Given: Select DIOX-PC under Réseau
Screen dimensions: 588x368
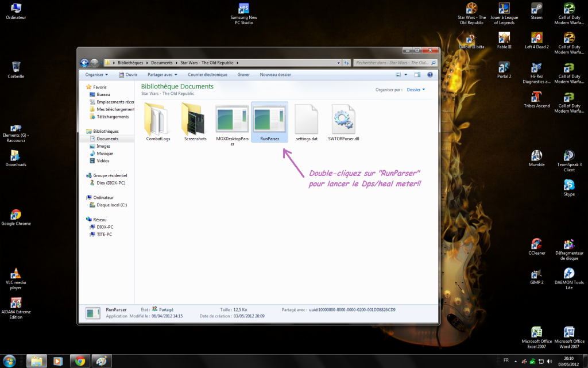Looking at the screenshot, I should (x=101, y=227).
